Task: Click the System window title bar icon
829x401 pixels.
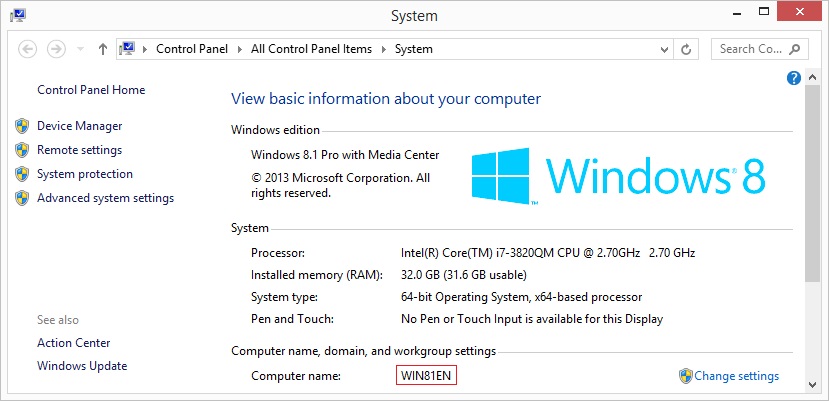Action: 17,15
